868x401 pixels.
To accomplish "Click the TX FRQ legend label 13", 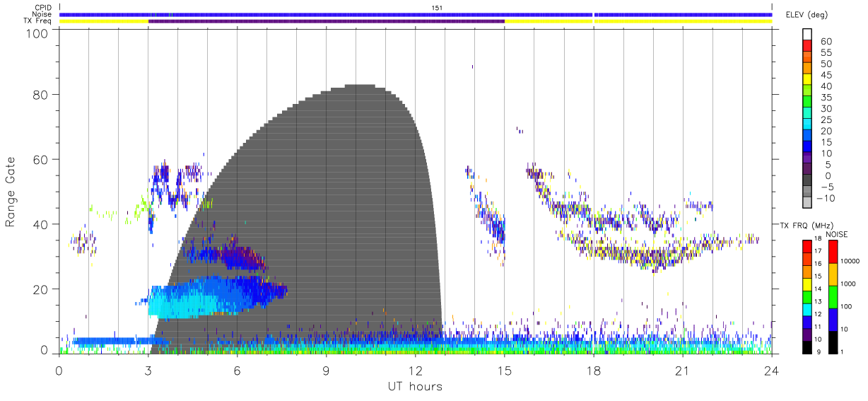I will (x=817, y=301).
